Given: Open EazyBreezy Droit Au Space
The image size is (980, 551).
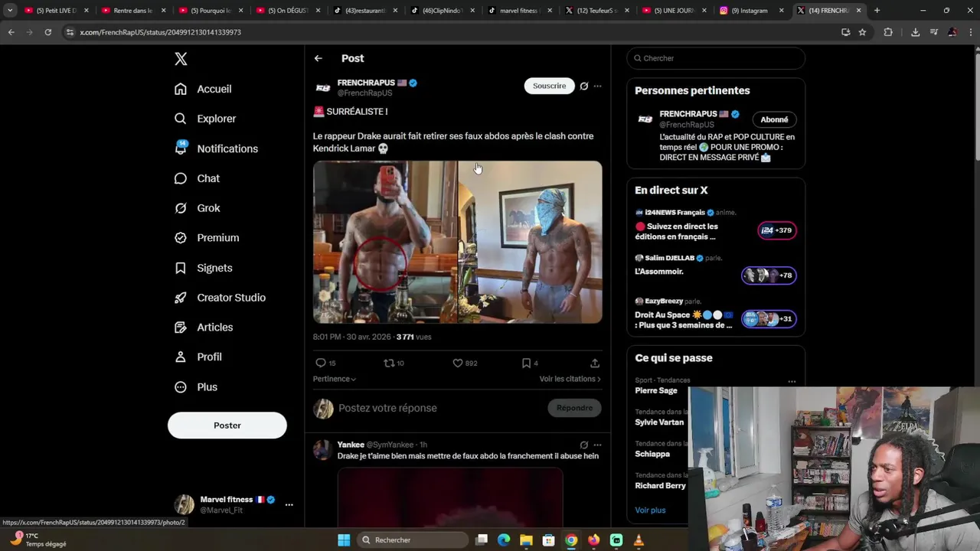Looking at the screenshot, I should tap(716, 314).
